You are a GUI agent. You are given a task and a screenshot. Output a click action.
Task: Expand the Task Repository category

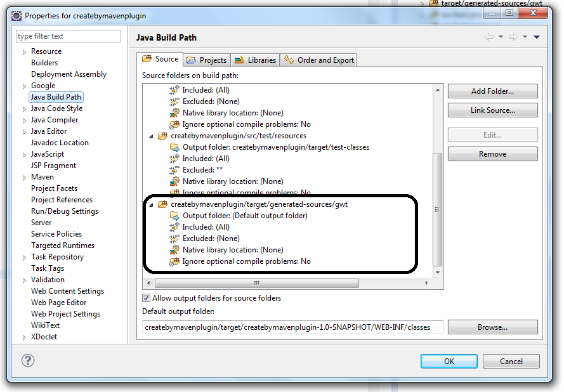click(x=24, y=258)
